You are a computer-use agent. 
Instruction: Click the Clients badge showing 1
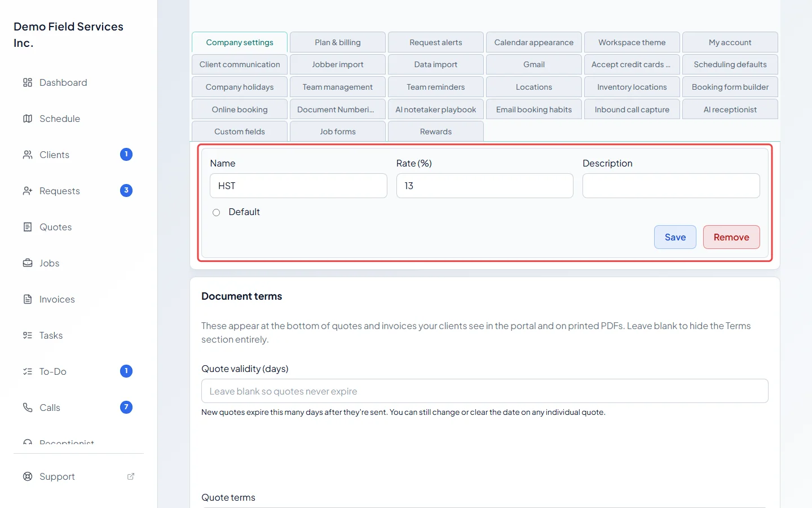coord(126,154)
